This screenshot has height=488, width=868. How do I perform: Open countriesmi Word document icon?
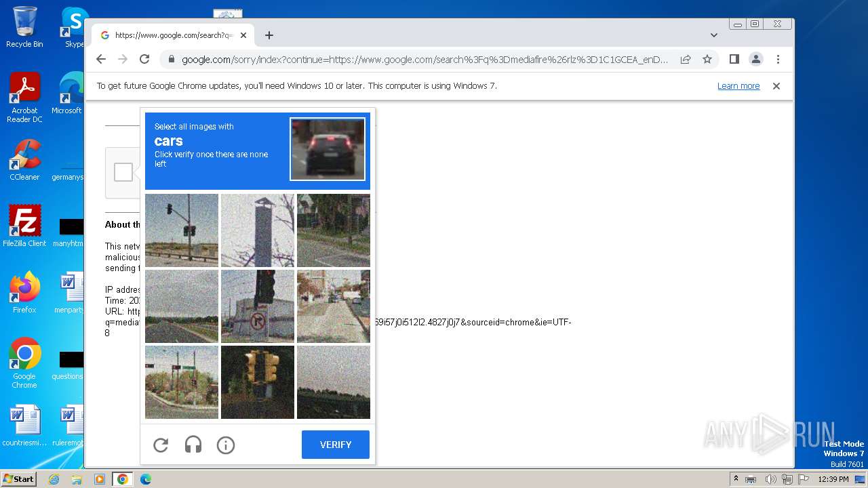(24, 426)
